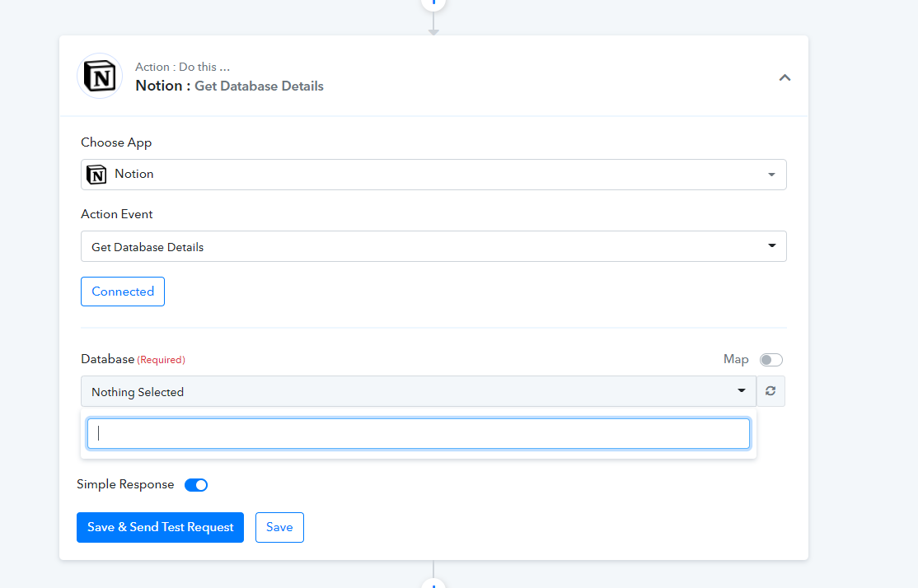
Task: Click the Save button
Action: pyautogui.click(x=279, y=527)
